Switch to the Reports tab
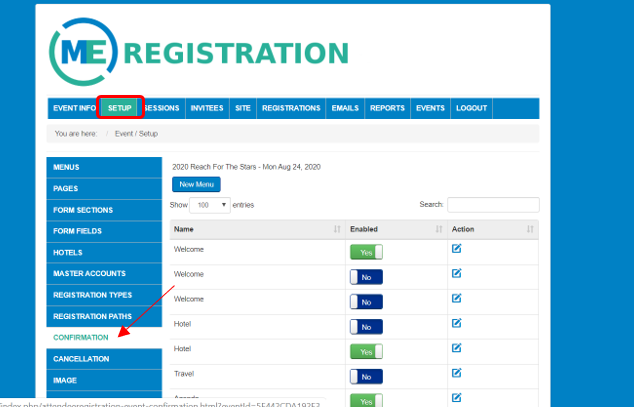The width and height of the screenshot is (634, 407). click(x=387, y=108)
